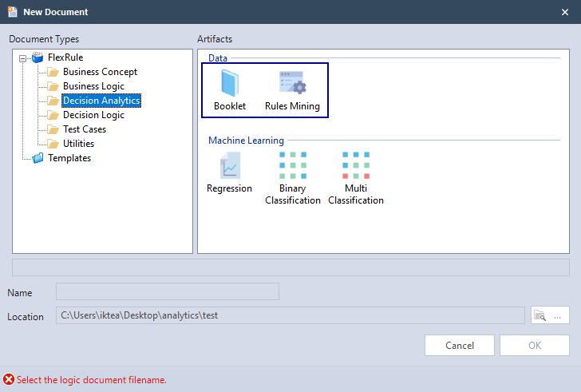This screenshot has height=392, width=581.
Task: Click the New Document title bar icon
Action: 13,12
